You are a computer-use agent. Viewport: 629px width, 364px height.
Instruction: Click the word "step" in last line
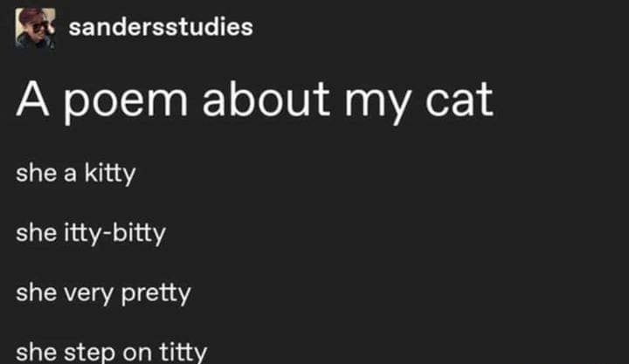(89, 353)
